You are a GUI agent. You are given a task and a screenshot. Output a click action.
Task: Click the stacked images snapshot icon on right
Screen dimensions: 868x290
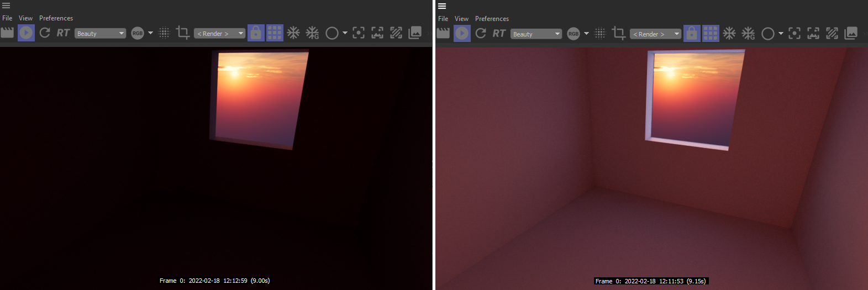[851, 34]
